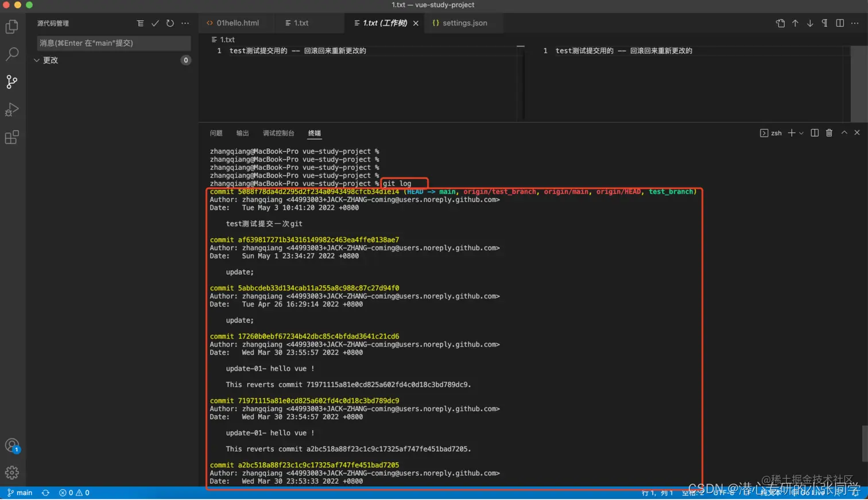Kill terminal with the trash icon

[x=829, y=133]
